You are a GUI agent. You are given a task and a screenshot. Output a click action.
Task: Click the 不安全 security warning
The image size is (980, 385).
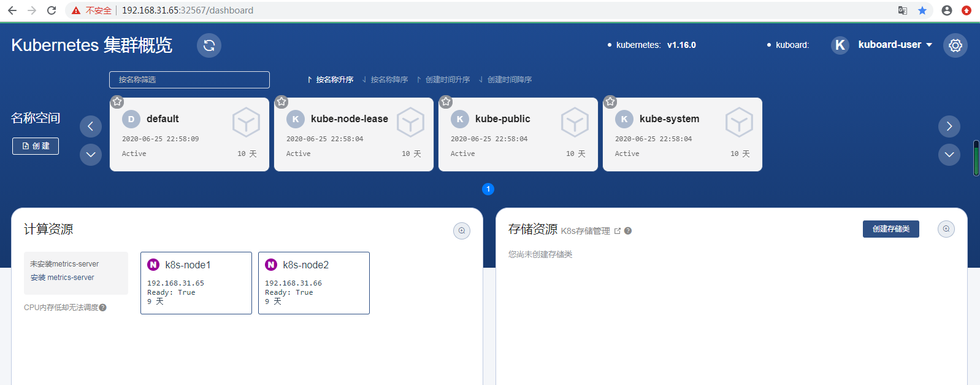click(92, 10)
